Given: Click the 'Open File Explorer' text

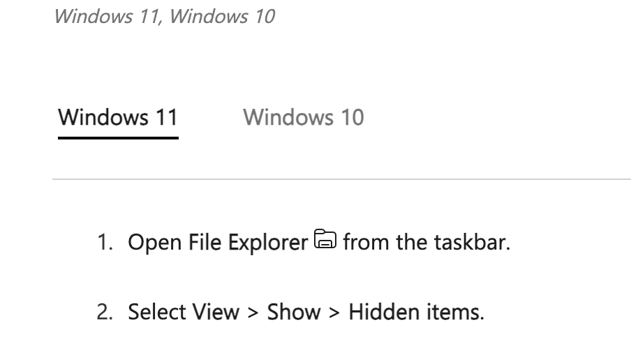Looking at the screenshot, I should tap(218, 243).
